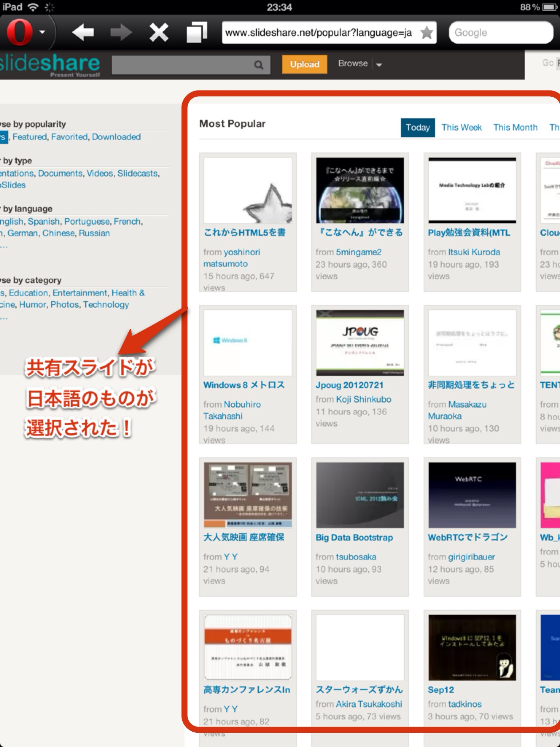Open the tabs overview icon
This screenshot has height=747, width=560.
click(x=197, y=32)
